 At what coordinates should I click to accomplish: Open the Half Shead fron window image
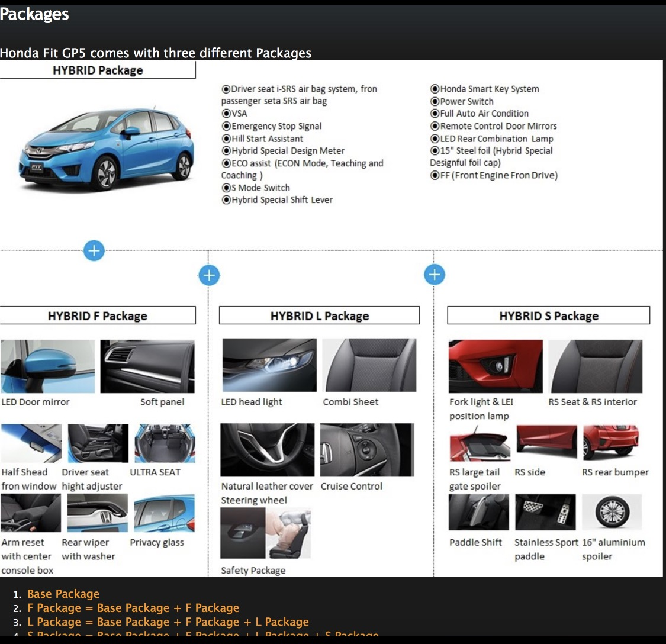pyautogui.click(x=31, y=443)
